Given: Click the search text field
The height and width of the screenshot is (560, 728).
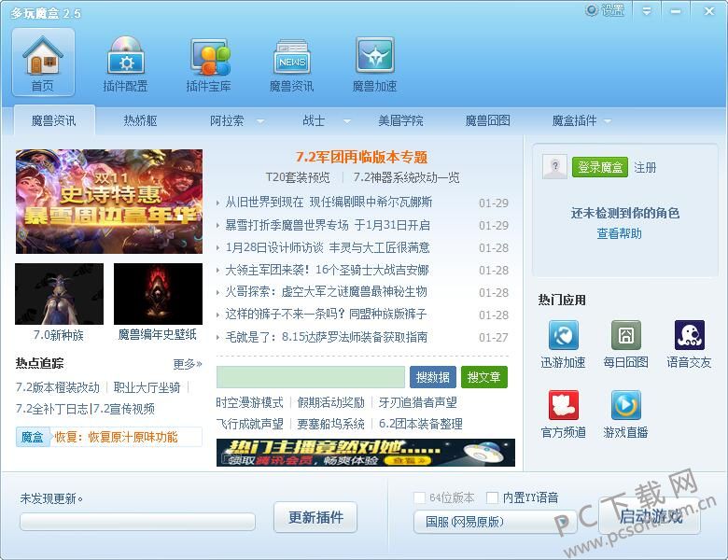Looking at the screenshot, I should pyautogui.click(x=311, y=377).
